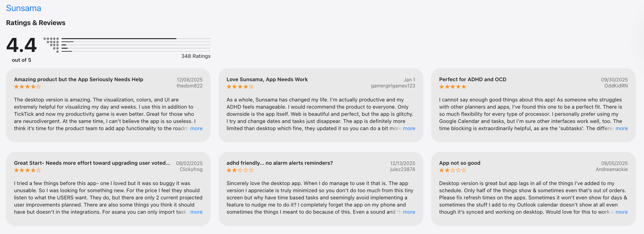Show more of Andreamackie's review
644x234 pixels.
tap(622, 212)
